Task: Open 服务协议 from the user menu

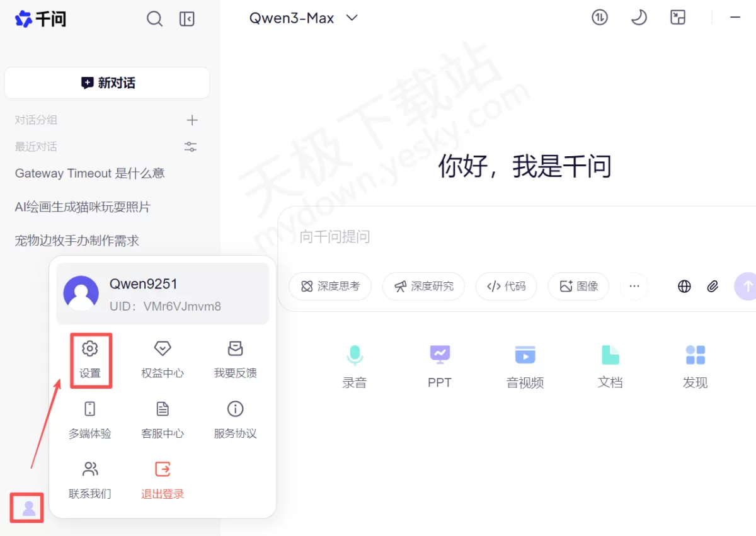Action: (235, 420)
